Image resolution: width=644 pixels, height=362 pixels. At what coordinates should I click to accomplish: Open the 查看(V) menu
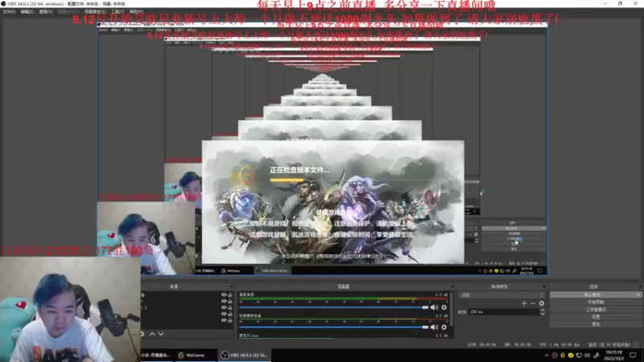click(x=46, y=12)
